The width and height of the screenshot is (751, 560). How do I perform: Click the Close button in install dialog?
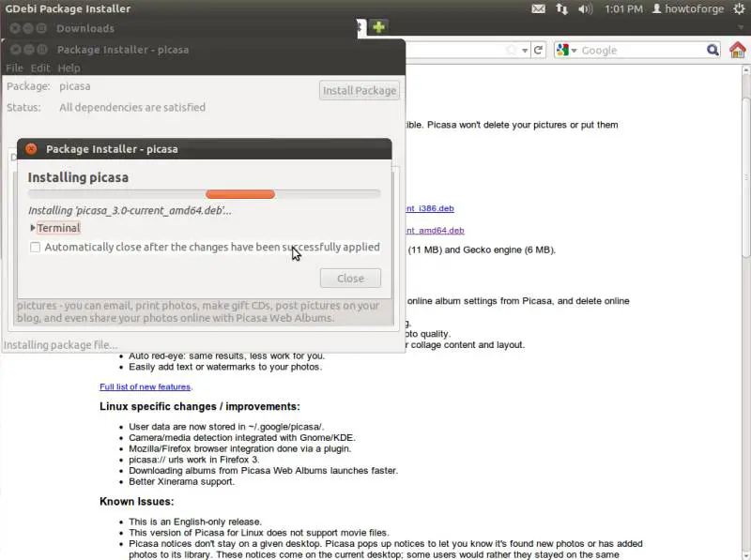point(350,278)
